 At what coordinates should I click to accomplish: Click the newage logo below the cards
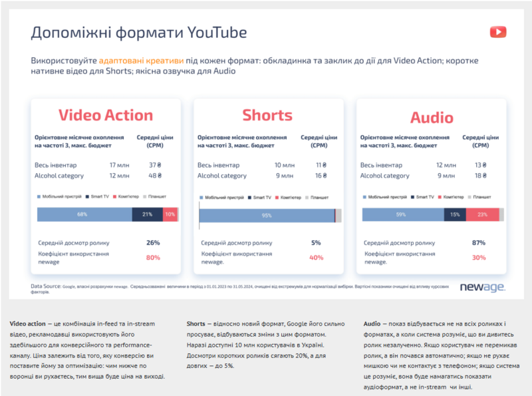pyautogui.click(x=483, y=287)
